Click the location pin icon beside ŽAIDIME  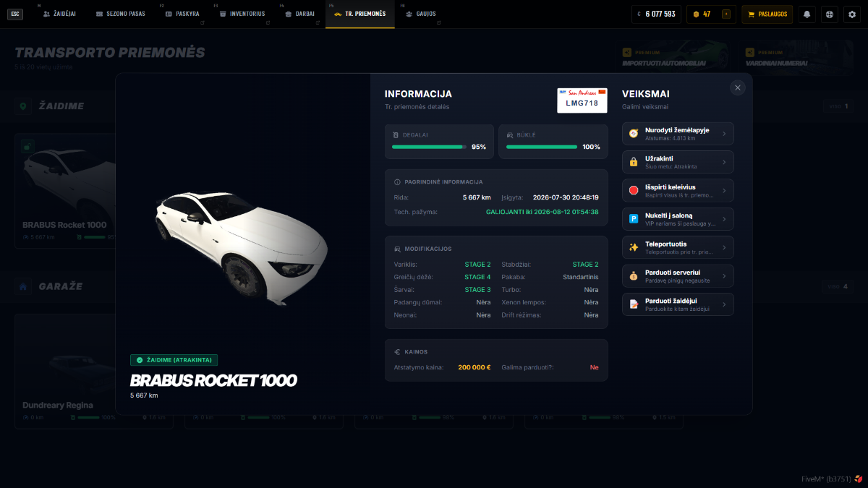click(x=24, y=106)
